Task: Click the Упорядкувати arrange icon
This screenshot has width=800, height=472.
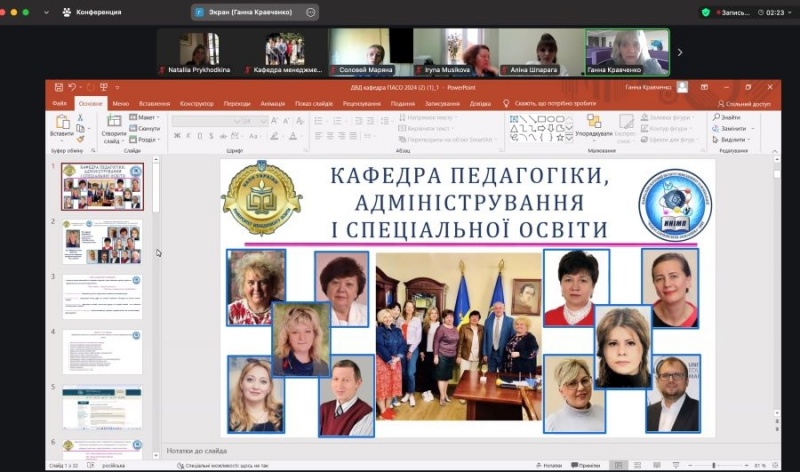Action: point(594,122)
